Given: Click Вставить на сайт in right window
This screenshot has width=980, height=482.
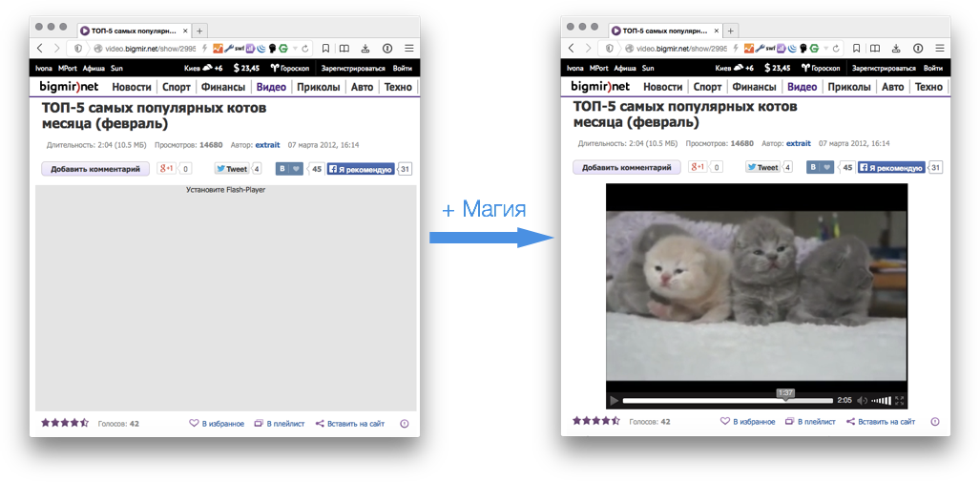Looking at the screenshot, I should [x=881, y=421].
